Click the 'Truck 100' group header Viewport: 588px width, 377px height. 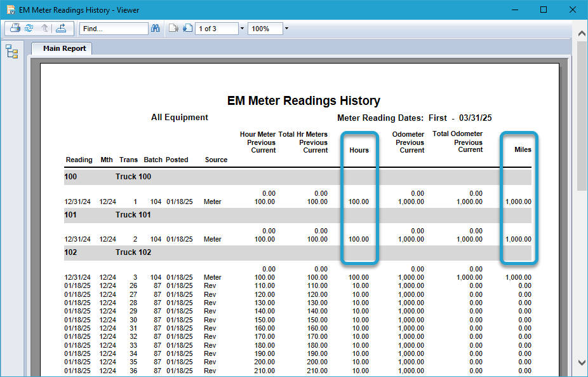[x=133, y=177]
